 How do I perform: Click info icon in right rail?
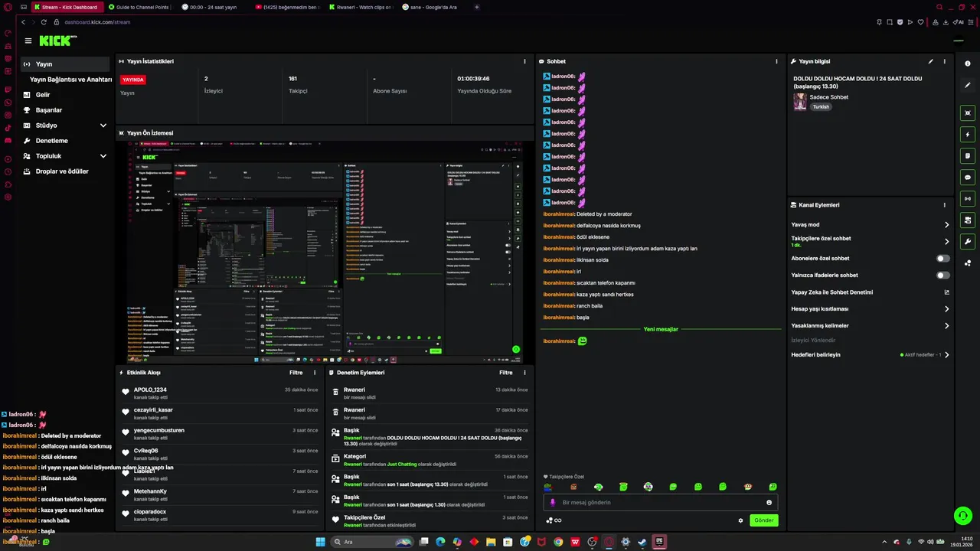click(x=968, y=64)
